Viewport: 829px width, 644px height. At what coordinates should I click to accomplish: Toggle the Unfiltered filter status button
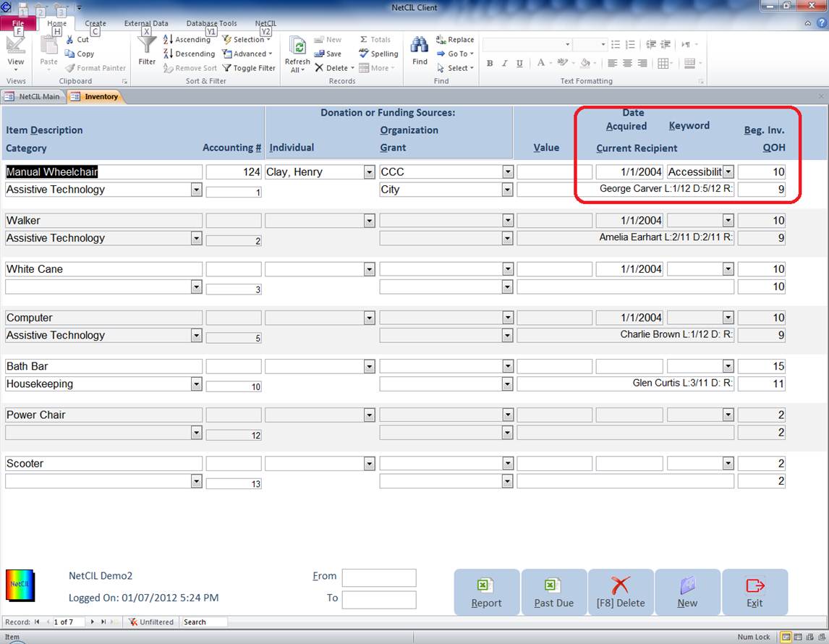point(151,622)
